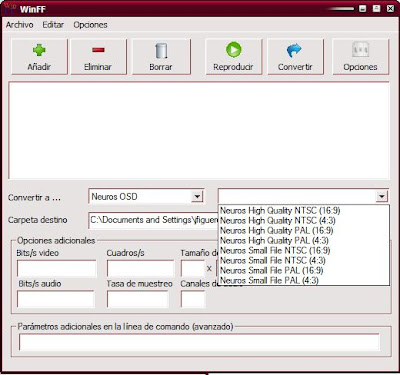This screenshot has width=400, height=375.
Task: Toggle the Opciones toolbar button
Action: click(x=361, y=57)
